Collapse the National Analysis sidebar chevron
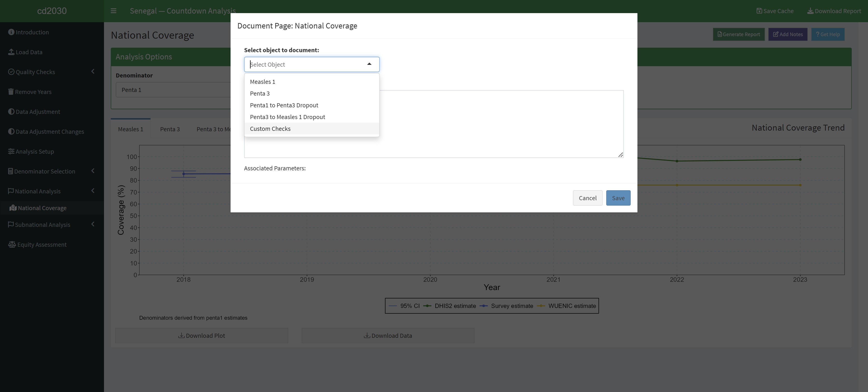 [93, 191]
